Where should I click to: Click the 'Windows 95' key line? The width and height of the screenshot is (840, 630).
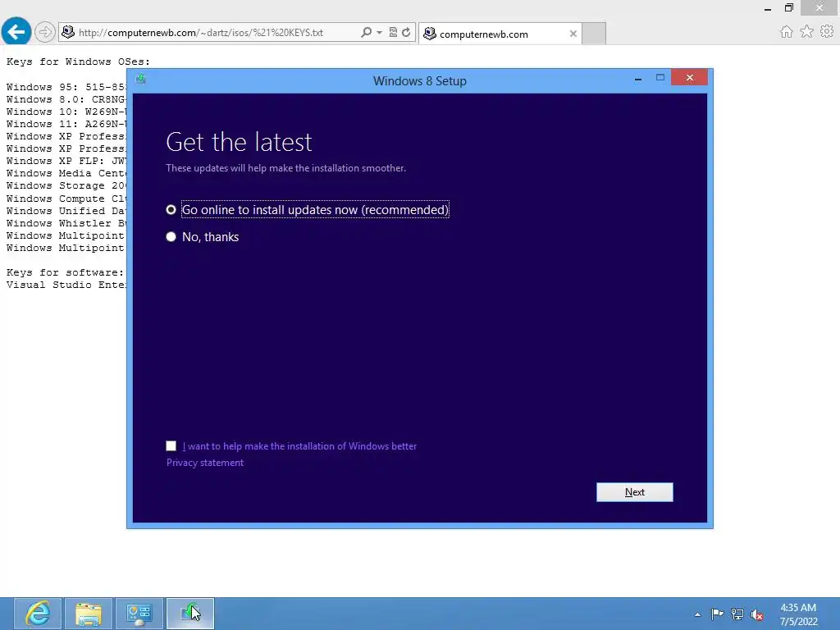(66, 87)
